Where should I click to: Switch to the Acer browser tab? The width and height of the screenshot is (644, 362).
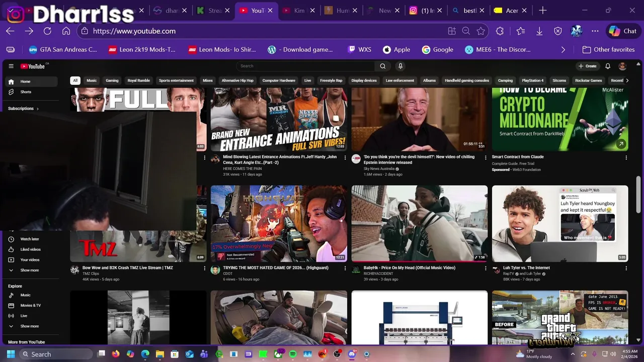(x=511, y=11)
